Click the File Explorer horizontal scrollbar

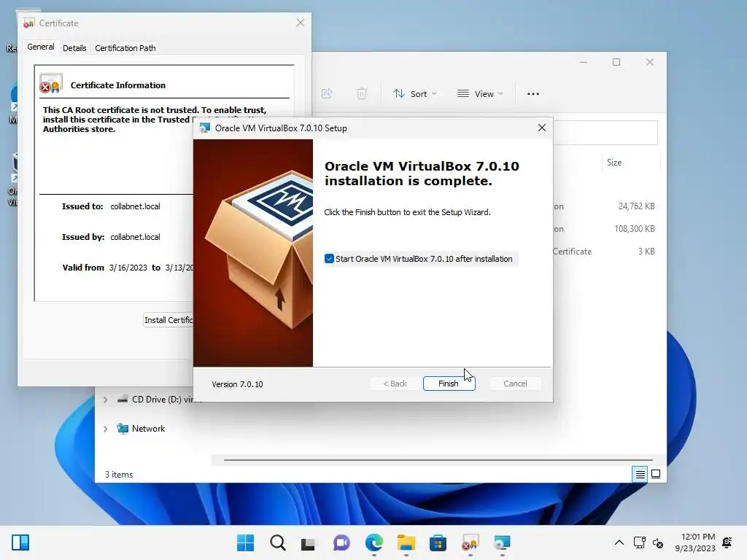[x=438, y=460]
